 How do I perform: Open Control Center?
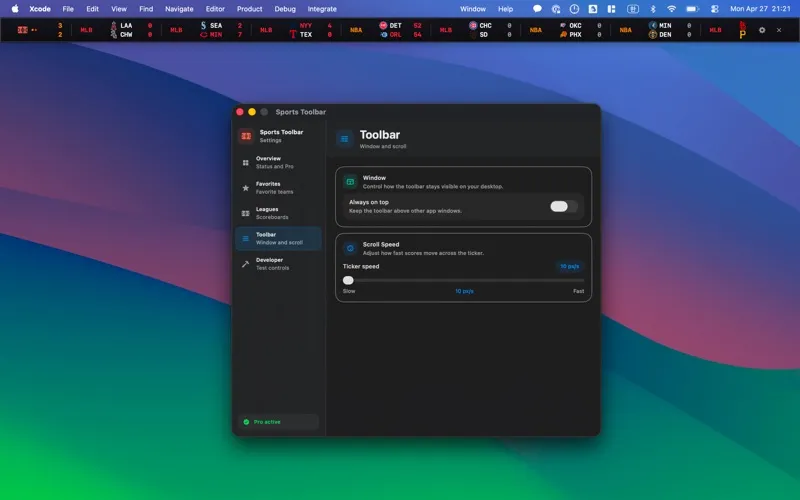(715, 9)
